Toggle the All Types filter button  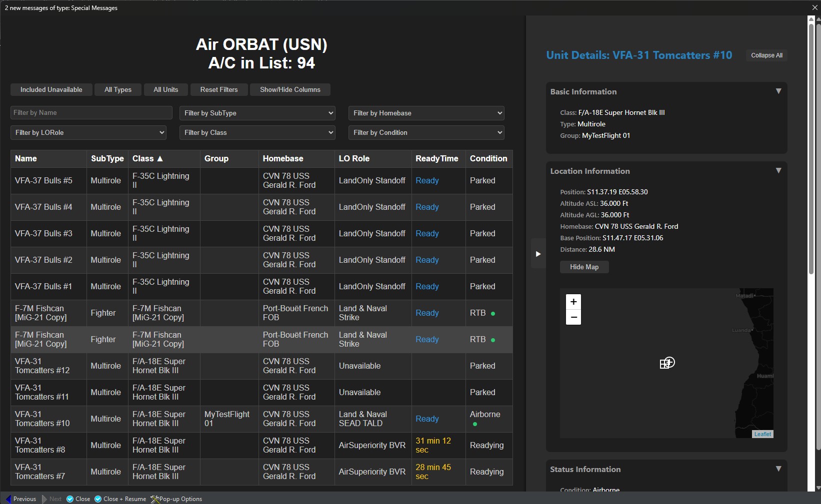tap(118, 89)
